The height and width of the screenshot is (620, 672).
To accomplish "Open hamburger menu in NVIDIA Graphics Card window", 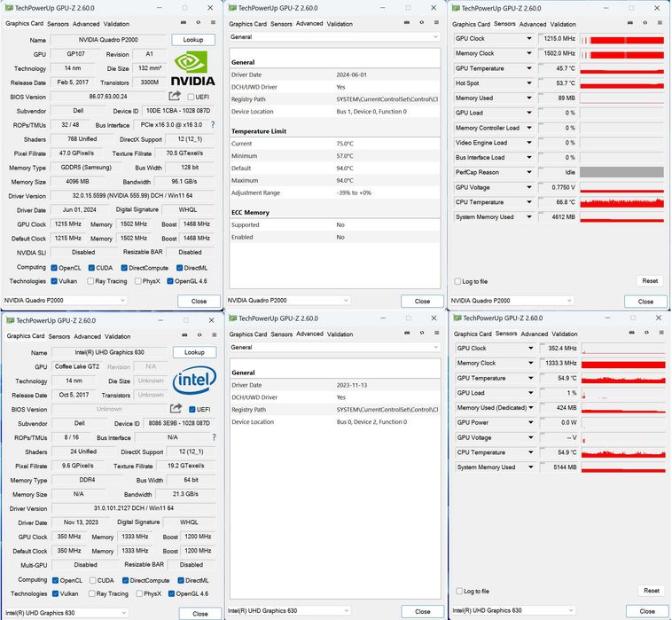I will tap(213, 22).
